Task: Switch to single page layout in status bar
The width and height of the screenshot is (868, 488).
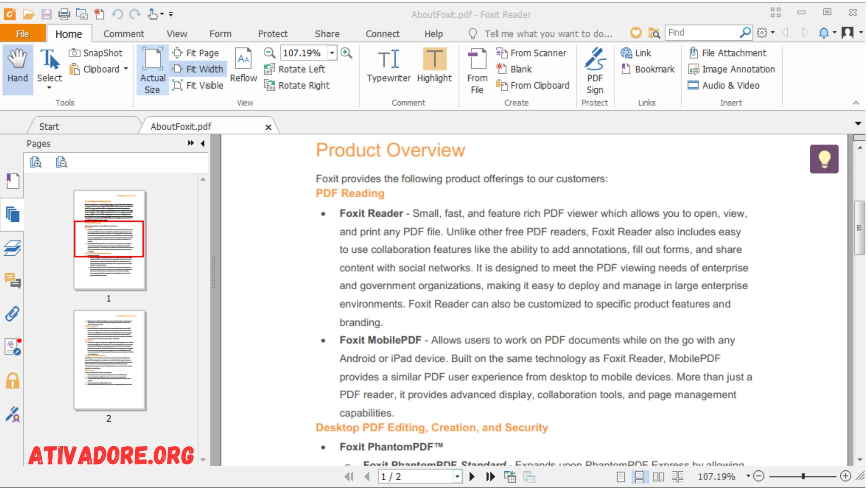Action: [621, 477]
